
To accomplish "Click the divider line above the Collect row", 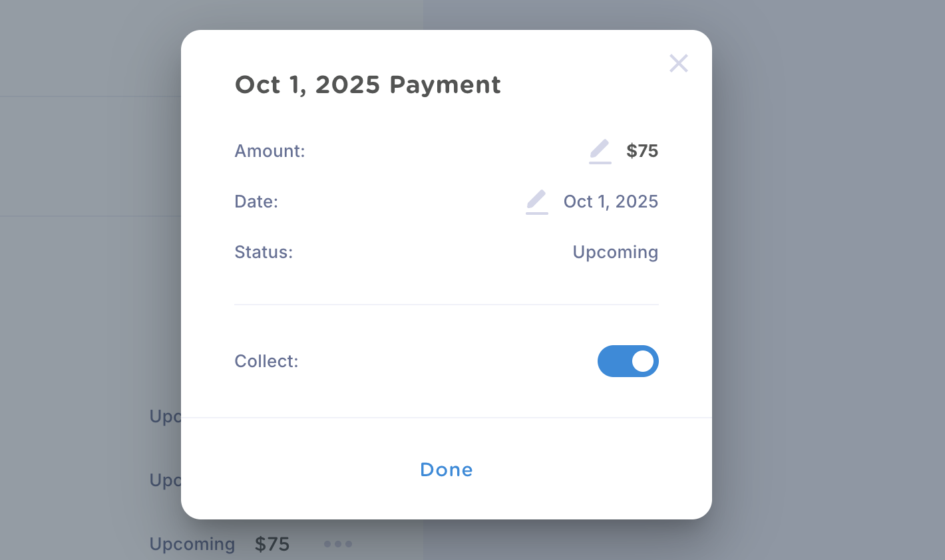I will [x=447, y=305].
